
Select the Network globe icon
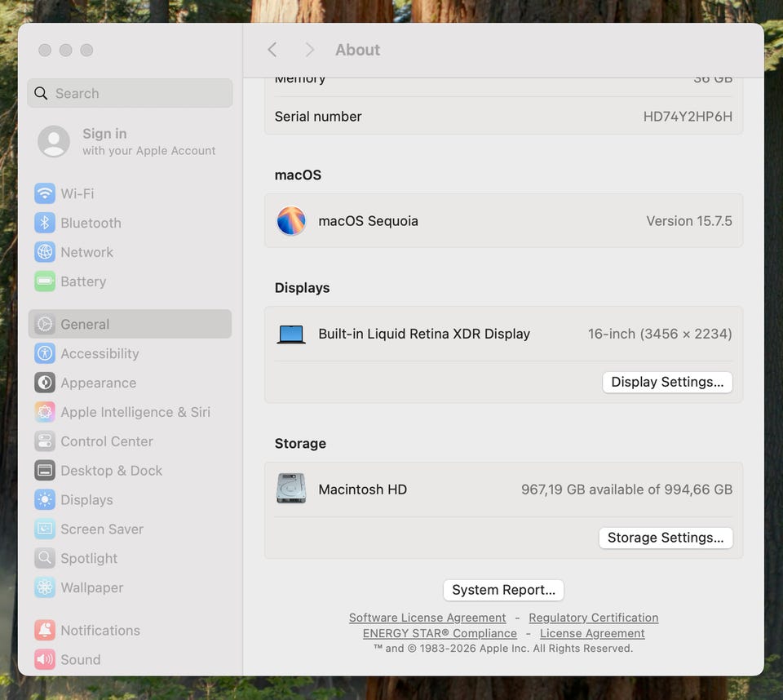point(45,252)
